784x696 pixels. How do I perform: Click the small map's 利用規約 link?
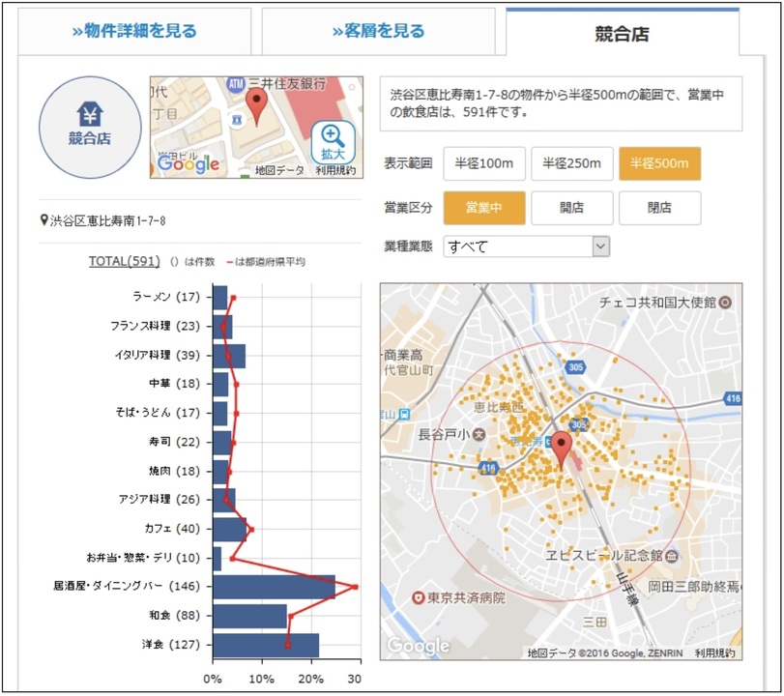click(x=335, y=170)
